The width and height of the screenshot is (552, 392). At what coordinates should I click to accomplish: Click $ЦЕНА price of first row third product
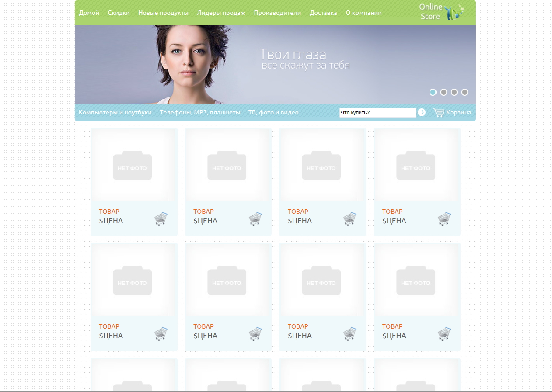click(x=300, y=221)
